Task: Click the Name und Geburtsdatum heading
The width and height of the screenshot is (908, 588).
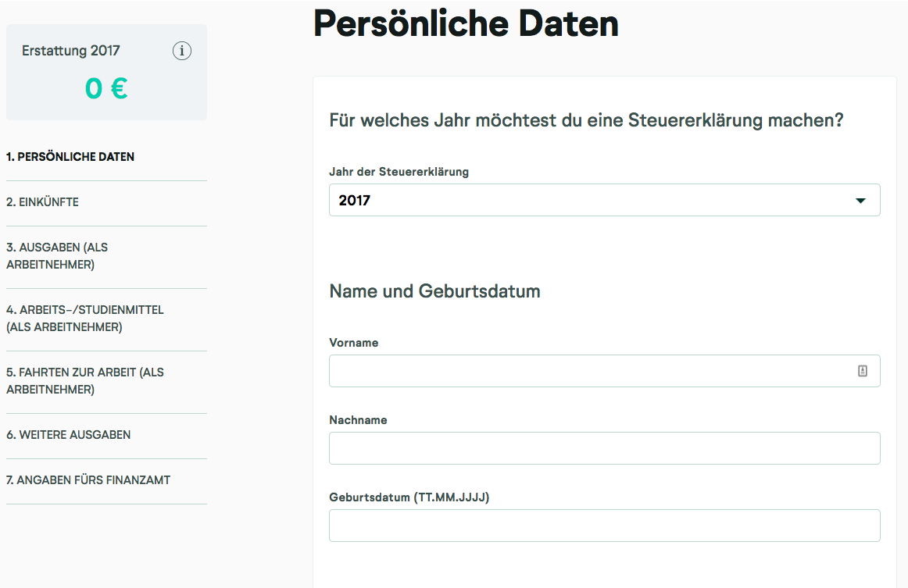Action: [434, 290]
